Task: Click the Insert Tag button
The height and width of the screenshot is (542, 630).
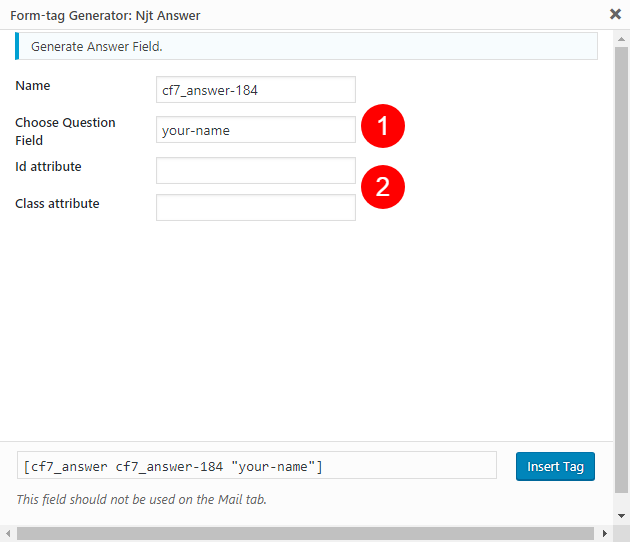Action: pos(555,466)
